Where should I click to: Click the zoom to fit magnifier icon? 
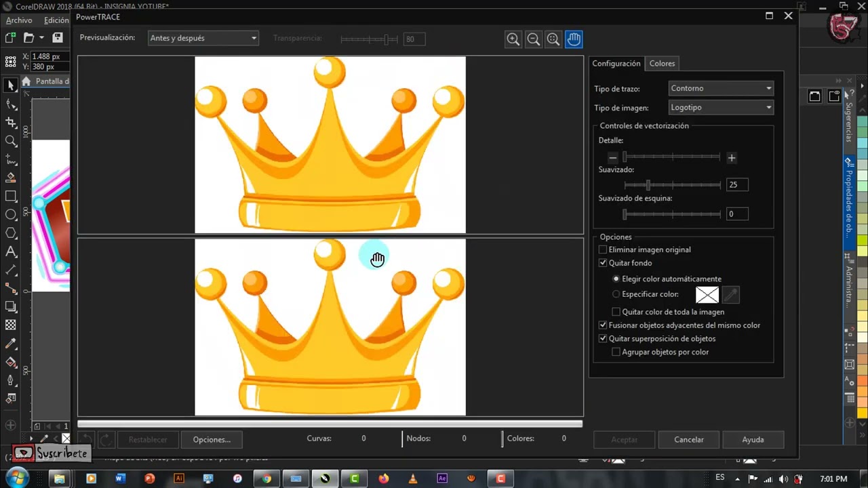(553, 39)
